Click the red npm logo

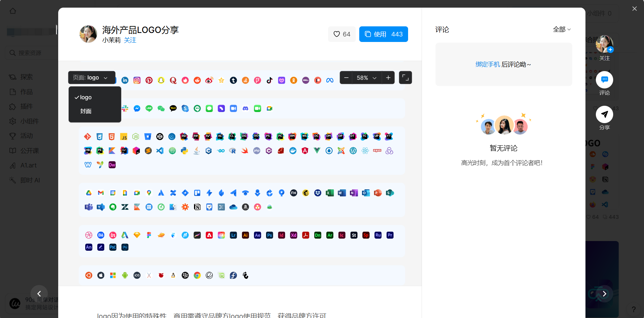(x=377, y=151)
